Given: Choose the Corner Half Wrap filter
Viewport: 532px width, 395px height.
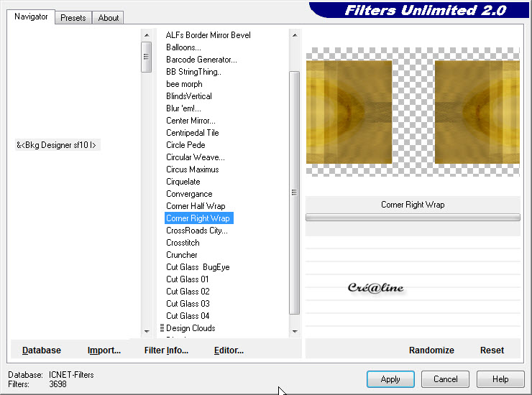Looking at the screenshot, I should click(x=196, y=206).
